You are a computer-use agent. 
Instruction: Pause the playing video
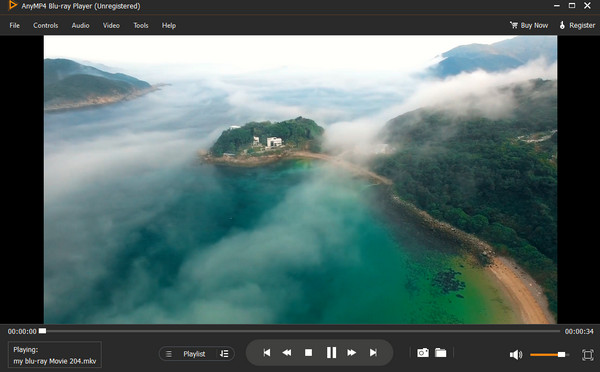331,352
